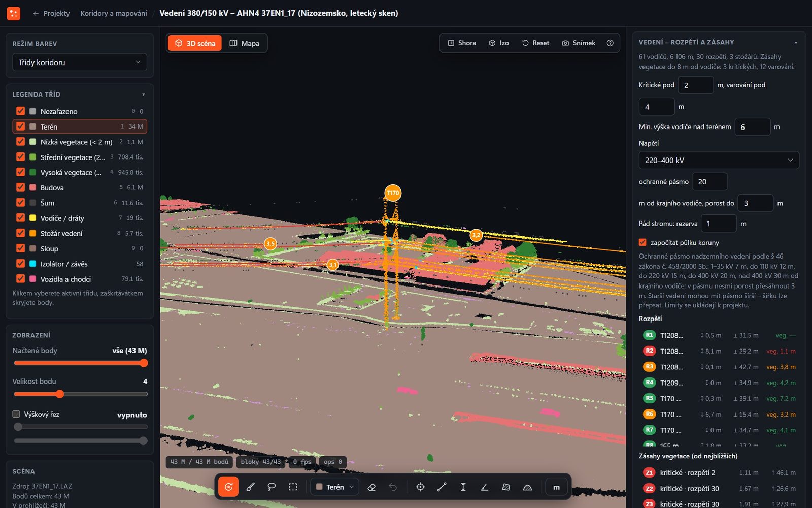
Task: Select the brush classification tool
Action: click(250, 487)
